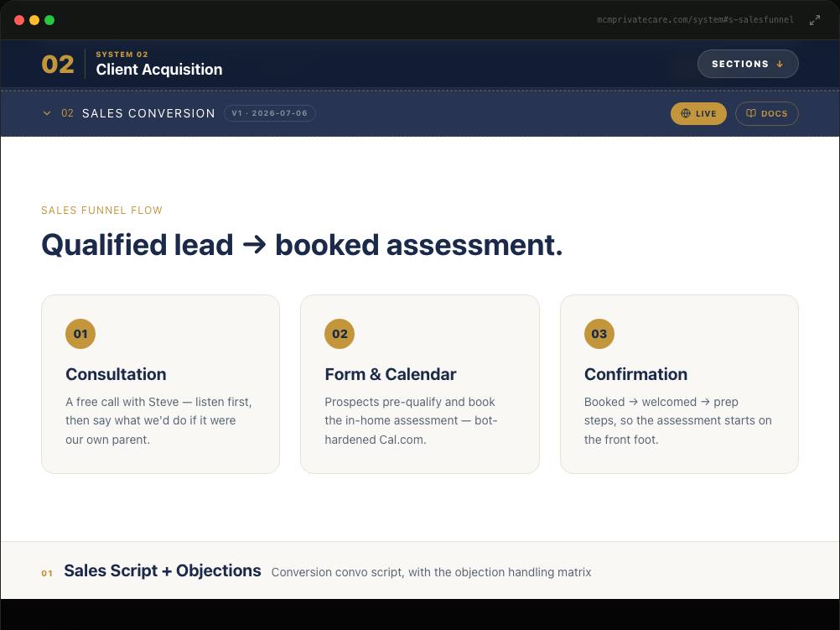Expand the Sales Script + Objections row

[420, 570]
